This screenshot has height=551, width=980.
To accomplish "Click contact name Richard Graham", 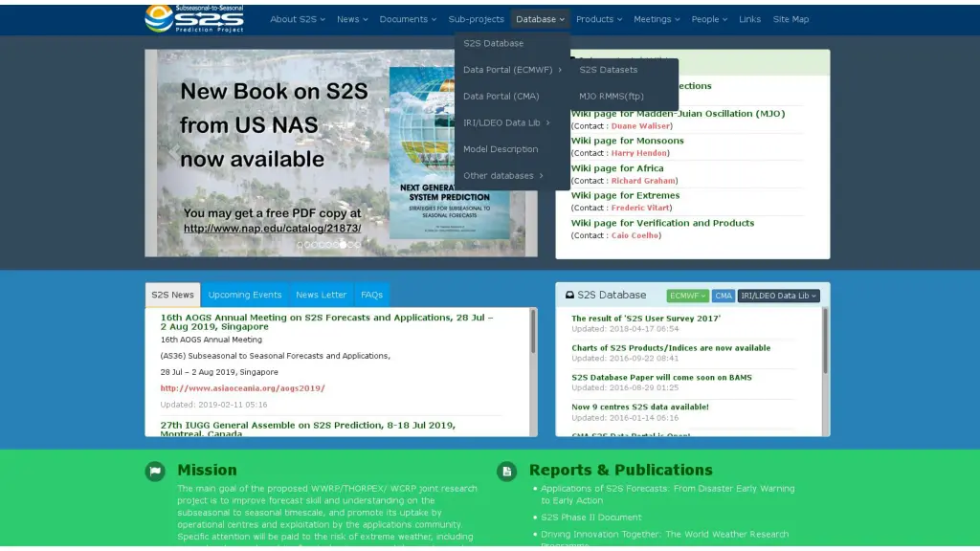I will 643,181.
